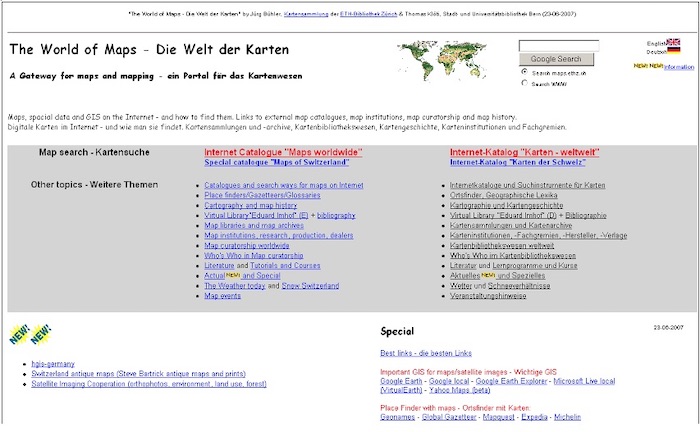
Task: Open Internet-Katalog "Karten der Schweiz"
Action: (517, 162)
